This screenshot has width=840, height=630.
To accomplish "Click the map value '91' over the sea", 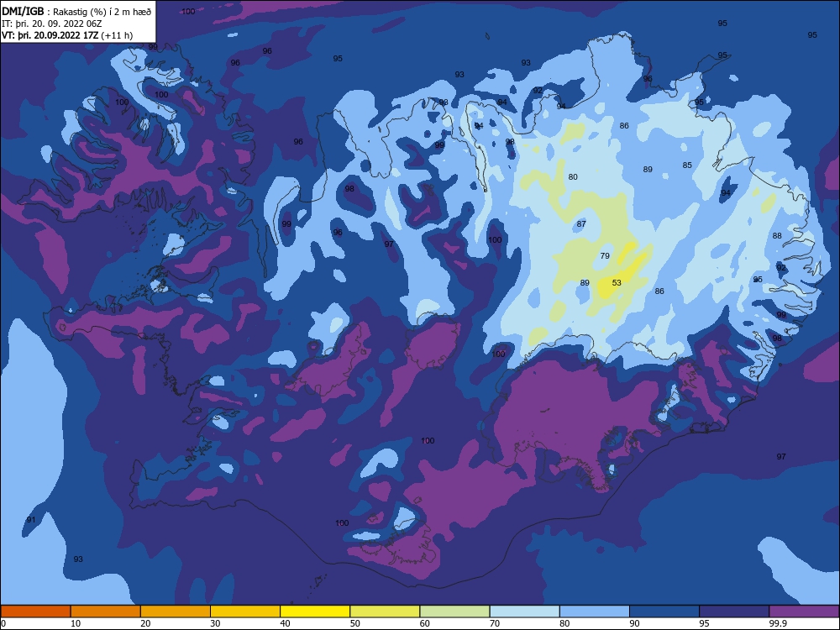I will [31, 520].
